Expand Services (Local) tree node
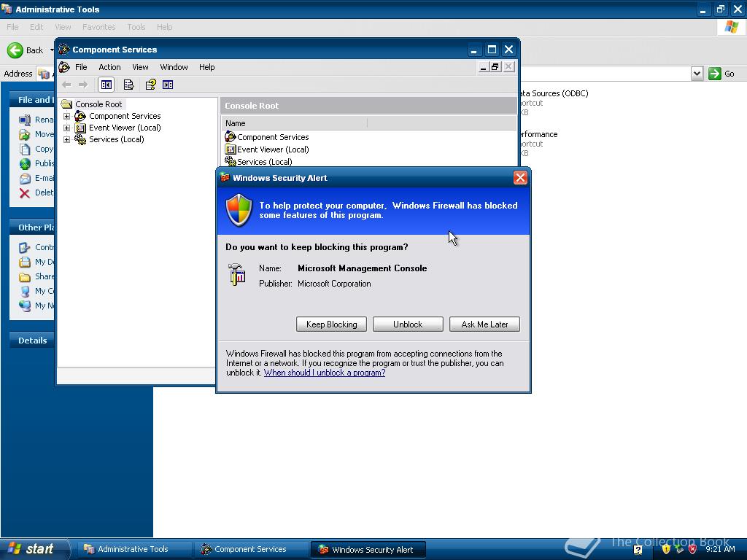747x560 pixels. point(66,139)
